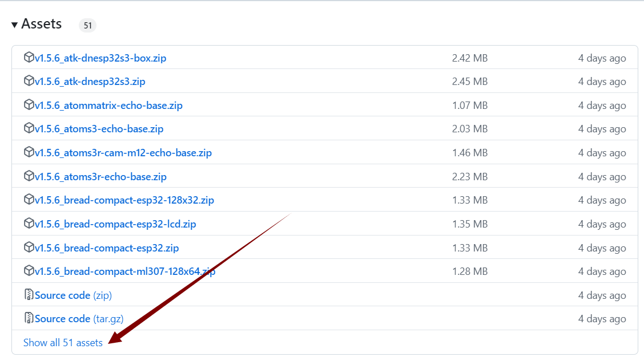Click file-zip icon beside Source code (zip)
Image resolution: width=644 pixels, height=361 pixels.
pyautogui.click(x=29, y=294)
